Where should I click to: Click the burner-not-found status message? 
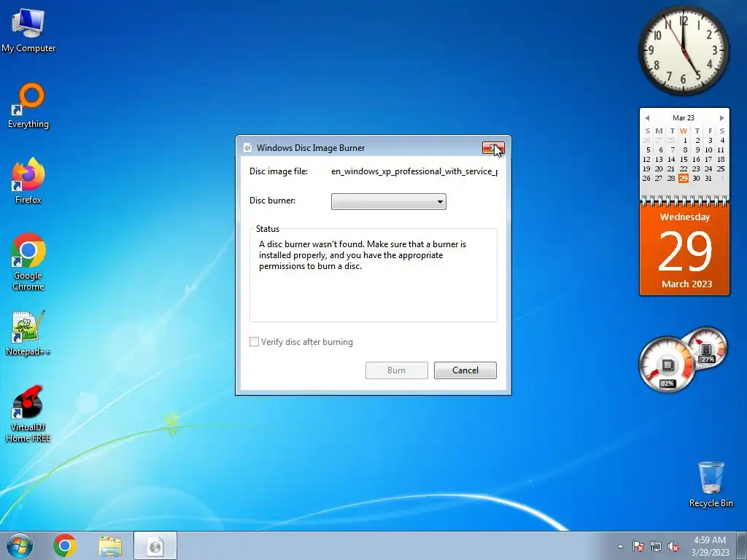[x=363, y=255]
